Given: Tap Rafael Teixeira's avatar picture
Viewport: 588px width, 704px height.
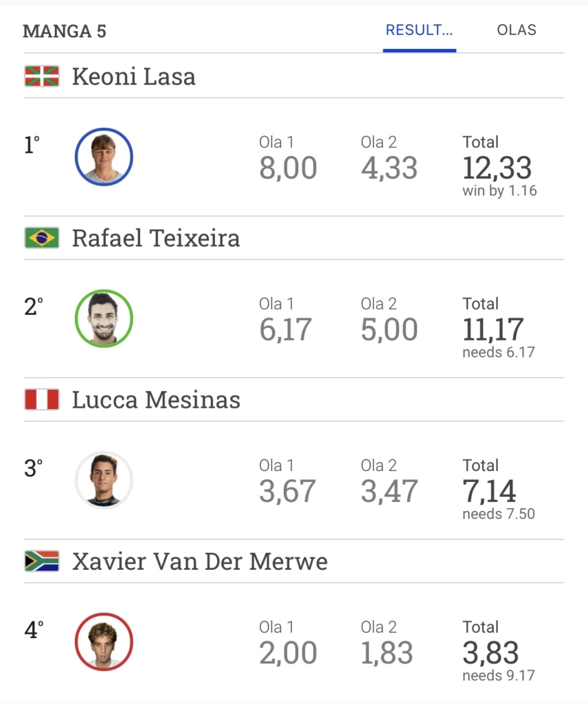Looking at the screenshot, I should click(x=104, y=318).
